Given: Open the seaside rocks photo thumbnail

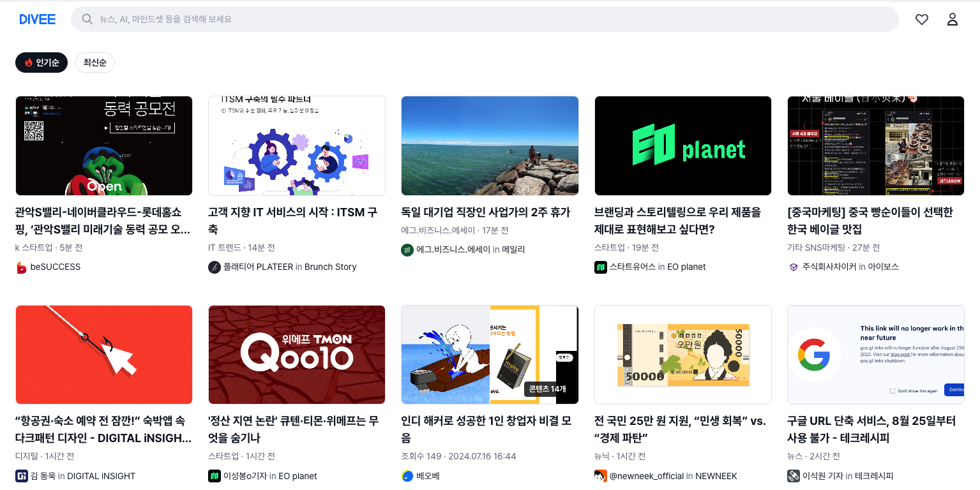Looking at the screenshot, I should tap(490, 145).
